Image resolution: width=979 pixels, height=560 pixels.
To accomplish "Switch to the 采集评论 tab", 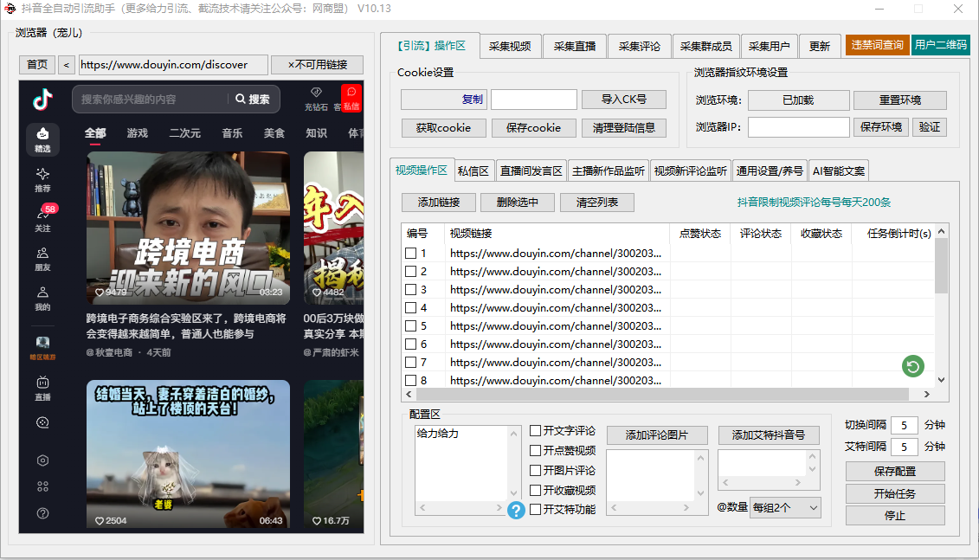I will 640,46.
